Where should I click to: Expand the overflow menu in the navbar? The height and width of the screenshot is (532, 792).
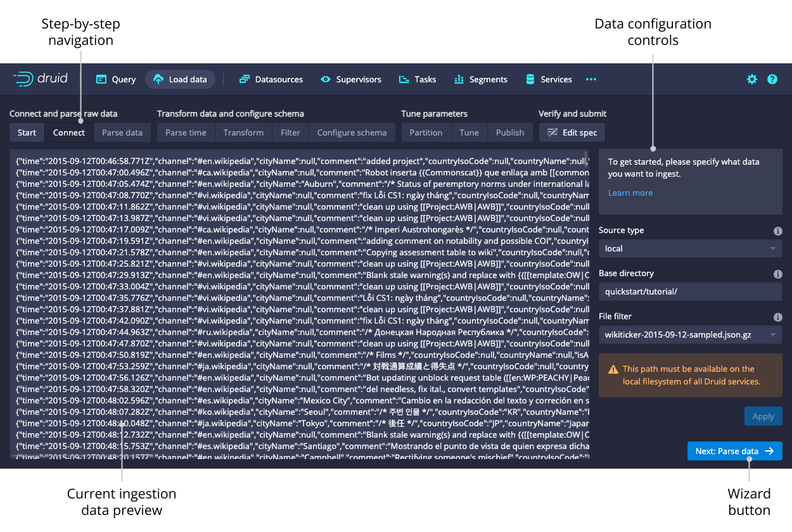591,79
